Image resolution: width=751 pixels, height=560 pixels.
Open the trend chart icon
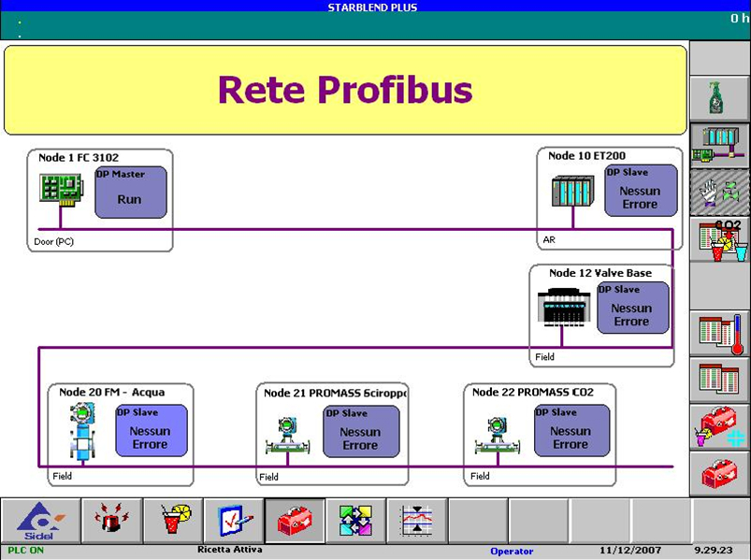[416, 520]
